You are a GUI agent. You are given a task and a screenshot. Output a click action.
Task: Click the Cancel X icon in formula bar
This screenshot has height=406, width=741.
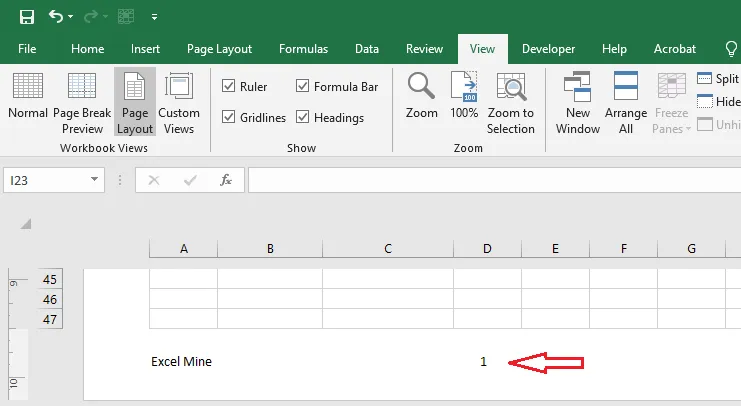coord(154,180)
